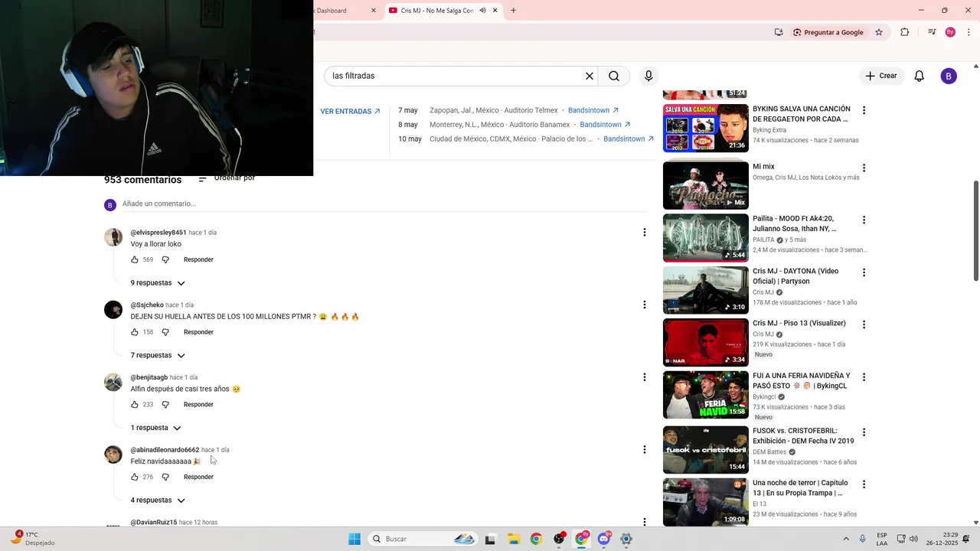
Task: Expand 1 respuesta under @benjitaagb comment
Action: coord(155,428)
